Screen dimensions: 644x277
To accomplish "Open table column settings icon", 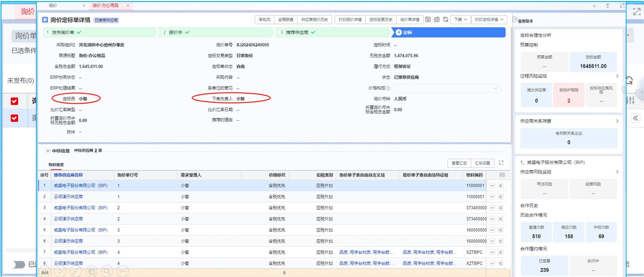I will [x=502, y=175].
